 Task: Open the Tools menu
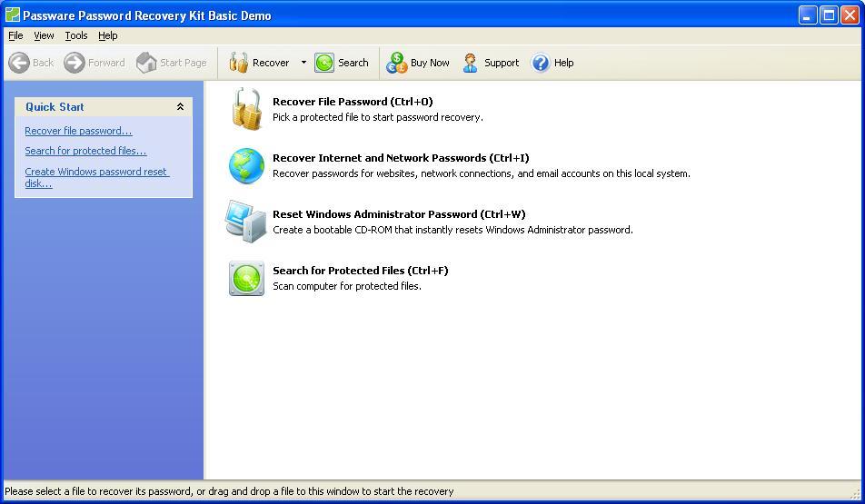click(x=76, y=35)
